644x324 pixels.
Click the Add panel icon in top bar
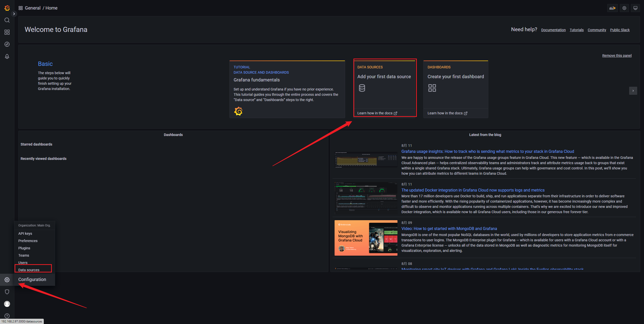(612, 8)
